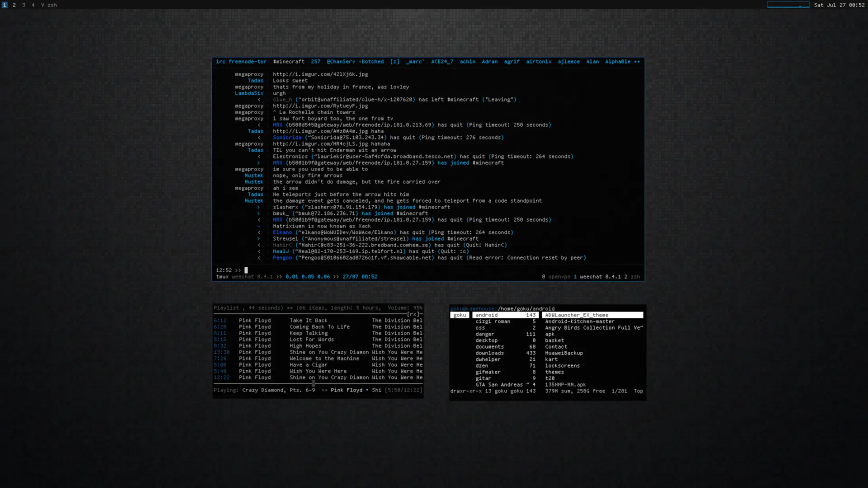This screenshot has height=488, width=868.
Task: Open the imgur link HR4cjLS.jpg
Action: 320,144
